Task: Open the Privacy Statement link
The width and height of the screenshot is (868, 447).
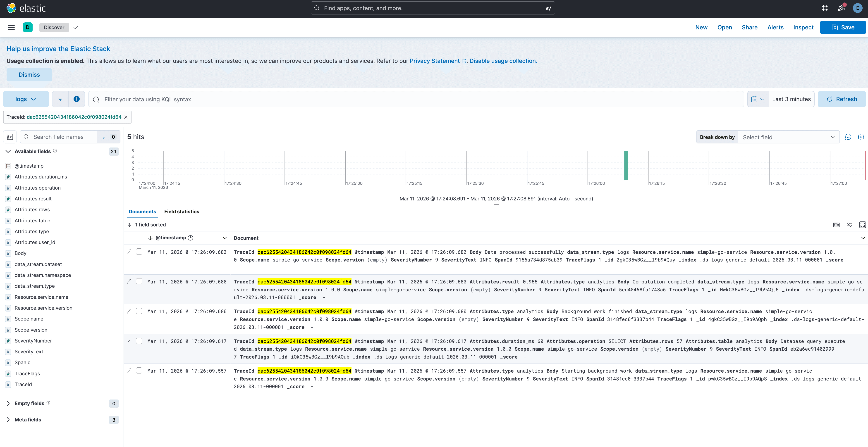Action: (435, 61)
